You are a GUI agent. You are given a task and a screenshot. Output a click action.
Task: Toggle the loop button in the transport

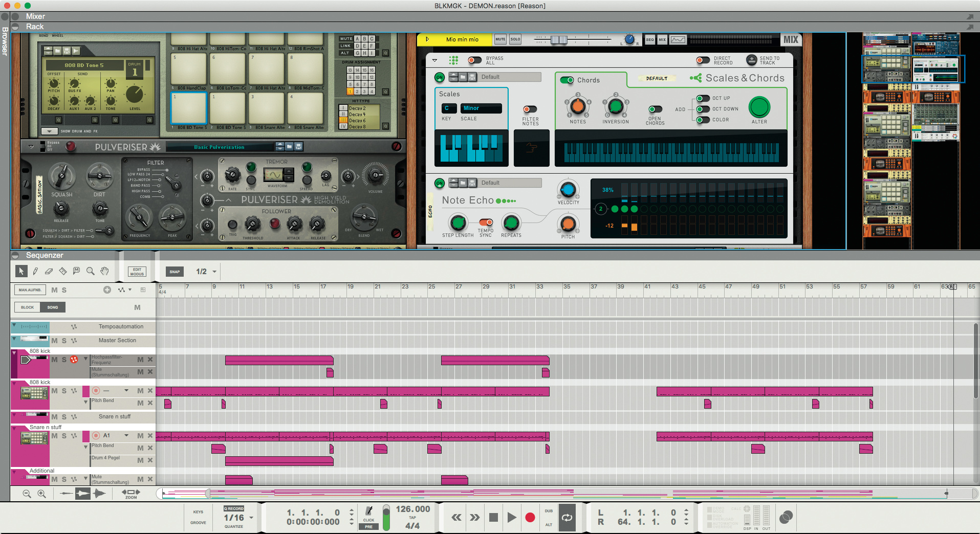[x=567, y=518]
